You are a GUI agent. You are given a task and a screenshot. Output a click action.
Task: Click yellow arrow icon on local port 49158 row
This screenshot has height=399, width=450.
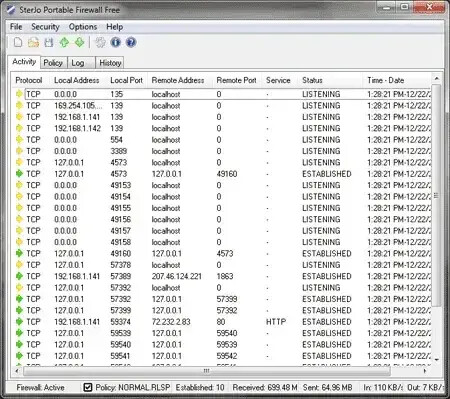19,242
